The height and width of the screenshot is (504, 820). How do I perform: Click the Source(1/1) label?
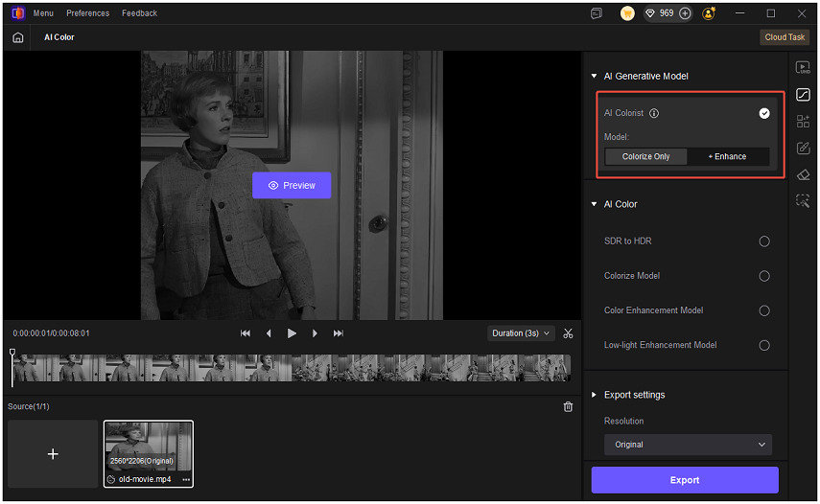pyautogui.click(x=29, y=407)
